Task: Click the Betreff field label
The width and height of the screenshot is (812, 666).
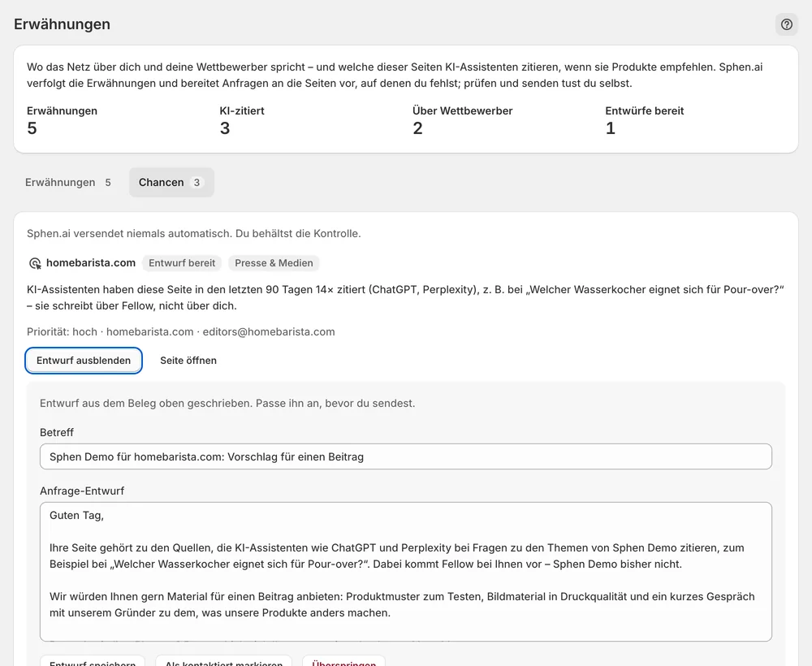Action: tap(57, 432)
